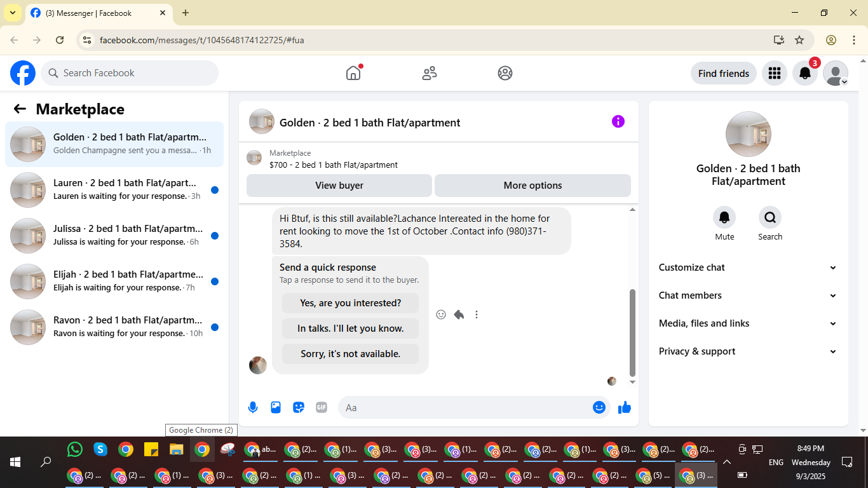Open File Explorer from the taskbar

[x=177, y=450]
